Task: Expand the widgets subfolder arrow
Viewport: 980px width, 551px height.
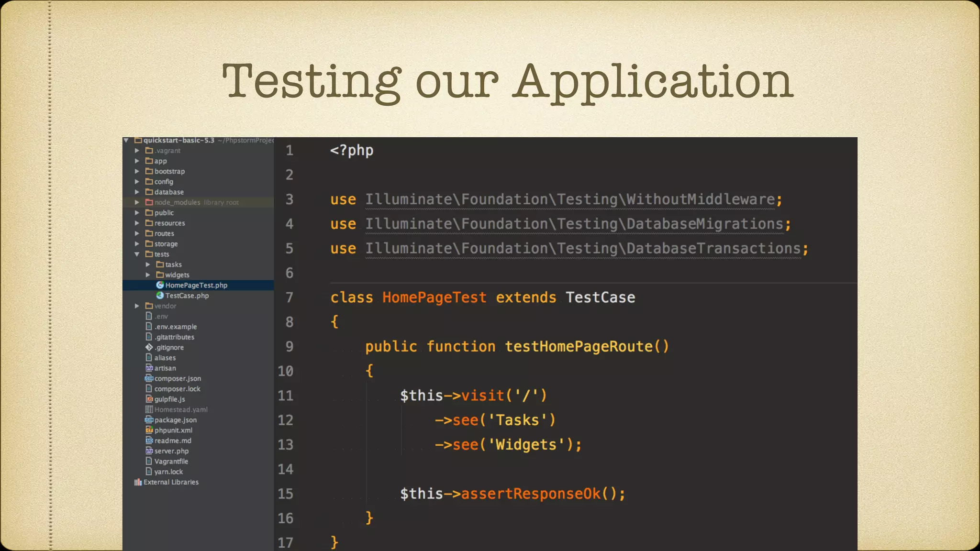Action: (x=148, y=275)
